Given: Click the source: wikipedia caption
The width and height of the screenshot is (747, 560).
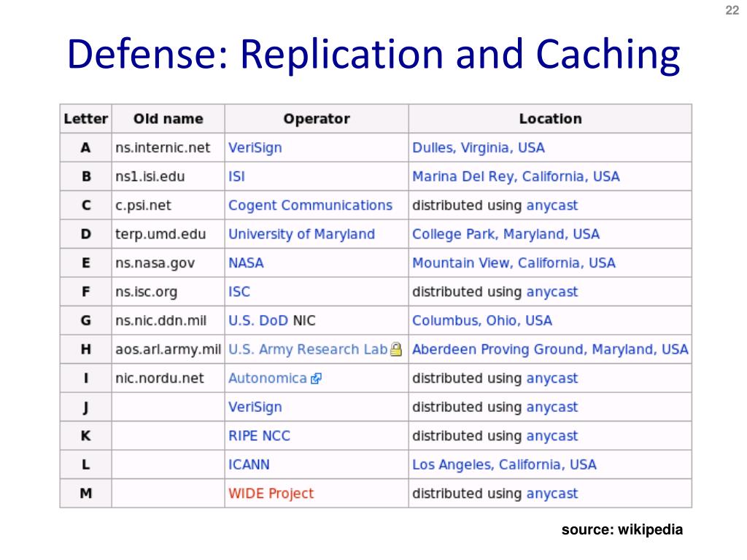Looking at the screenshot, I should click(622, 529).
